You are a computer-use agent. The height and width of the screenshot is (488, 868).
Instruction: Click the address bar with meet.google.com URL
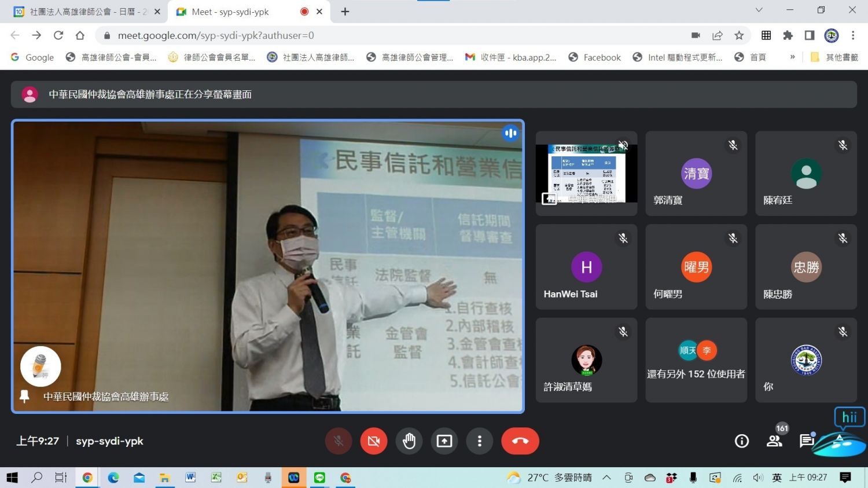(393, 35)
